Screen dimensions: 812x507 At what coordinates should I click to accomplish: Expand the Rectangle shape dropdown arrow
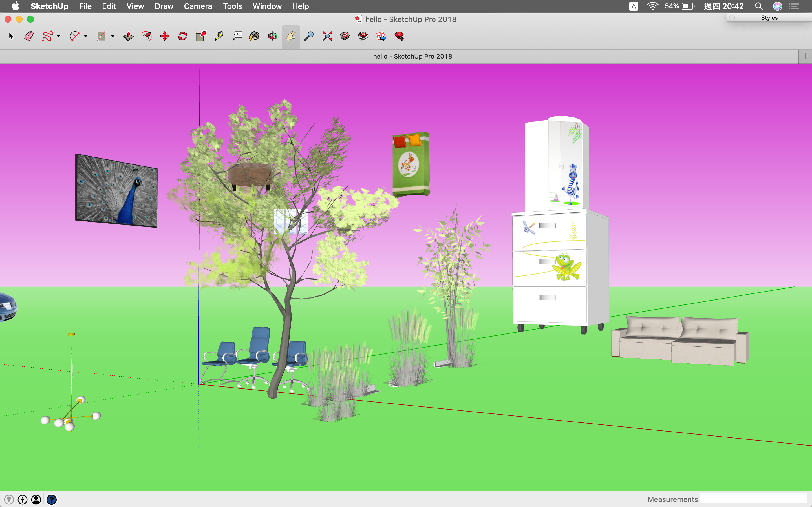coord(113,36)
